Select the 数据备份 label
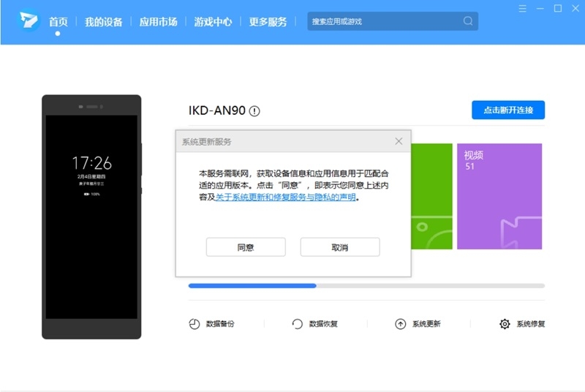This screenshot has width=585, height=392. click(220, 324)
